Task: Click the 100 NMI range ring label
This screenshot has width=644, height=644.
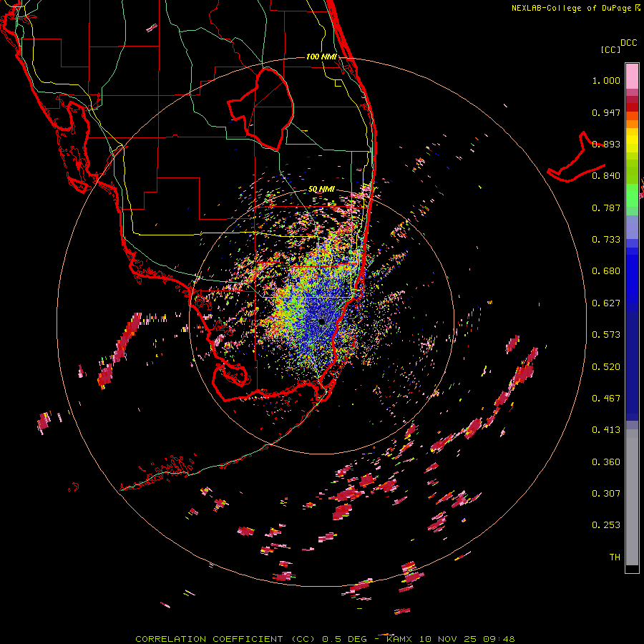Action: tap(321, 57)
